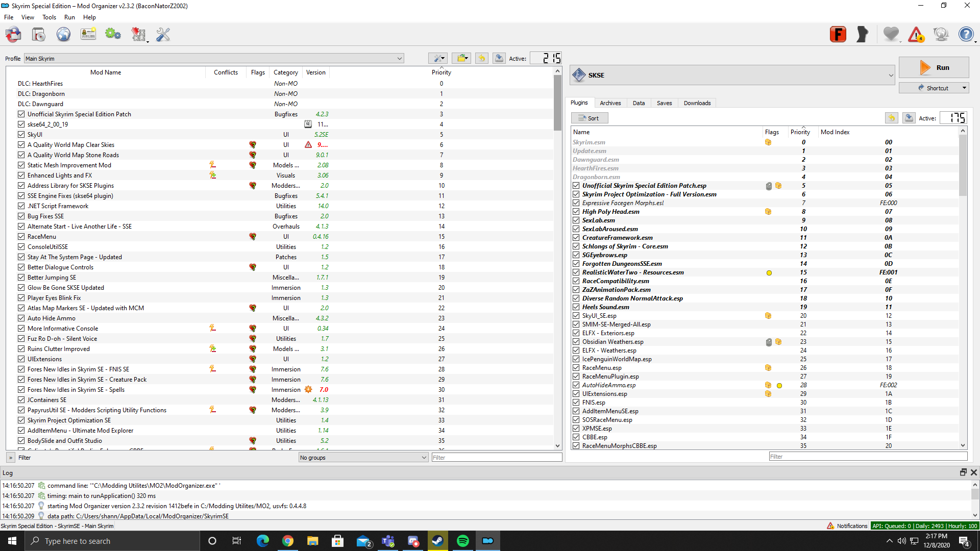The image size is (980, 551).
Task: Click the version warning icon on Clear Skies row
Action: coord(308,145)
